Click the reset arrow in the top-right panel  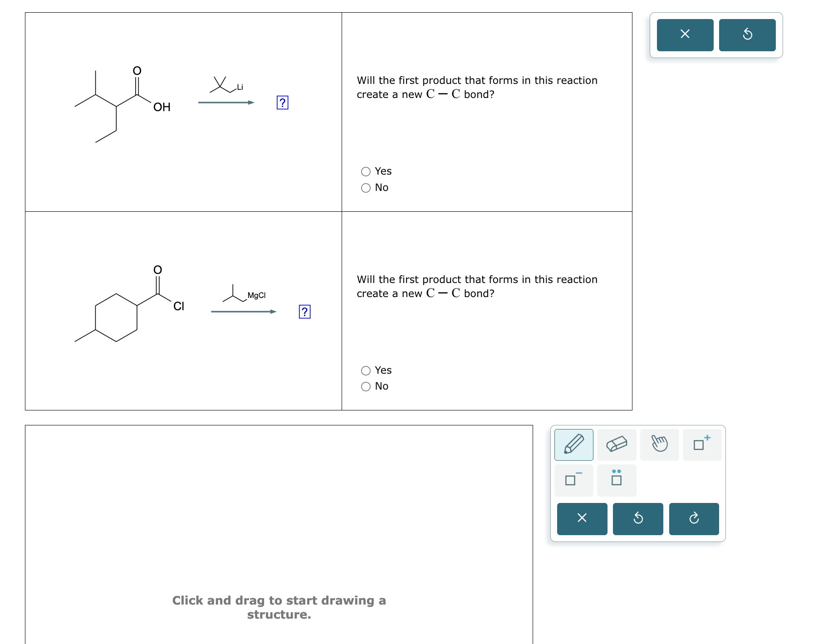click(747, 34)
